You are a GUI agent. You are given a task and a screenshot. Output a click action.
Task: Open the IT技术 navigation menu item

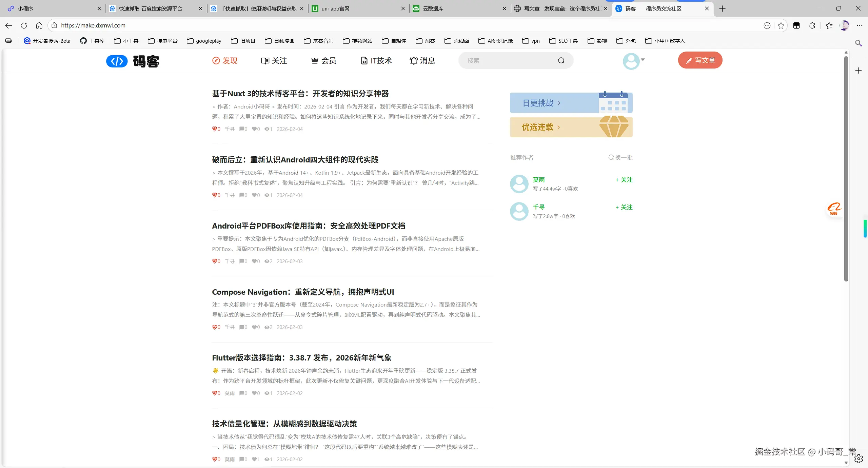point(376,61)
